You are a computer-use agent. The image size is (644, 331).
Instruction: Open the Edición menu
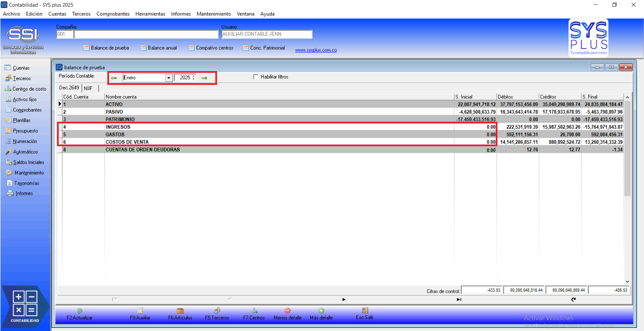[x=34, y=14]
